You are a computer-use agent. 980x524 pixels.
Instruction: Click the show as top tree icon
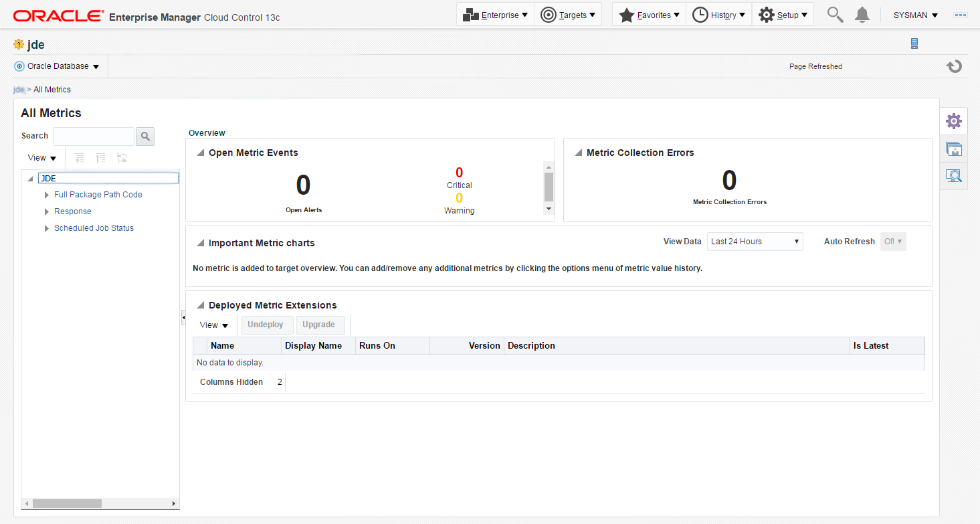point(122,158)
